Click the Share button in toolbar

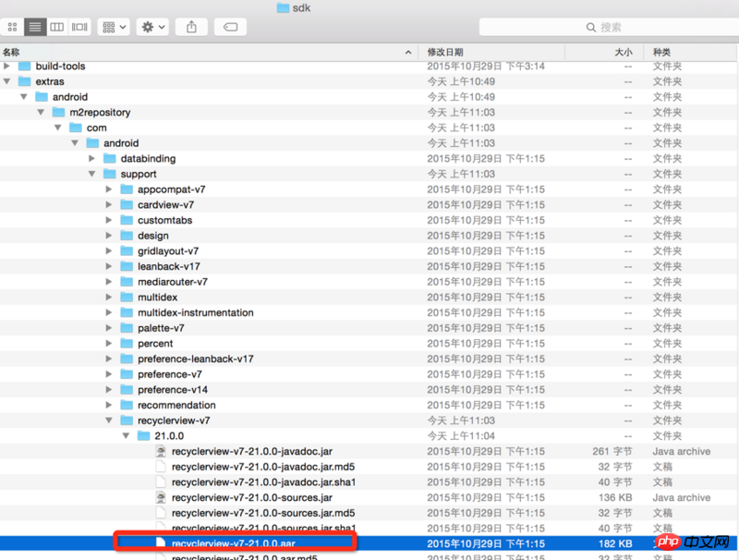[192, 27]
